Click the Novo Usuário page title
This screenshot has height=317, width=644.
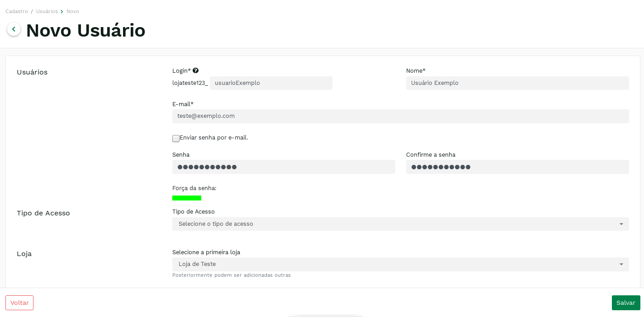(x=86, y=30)
